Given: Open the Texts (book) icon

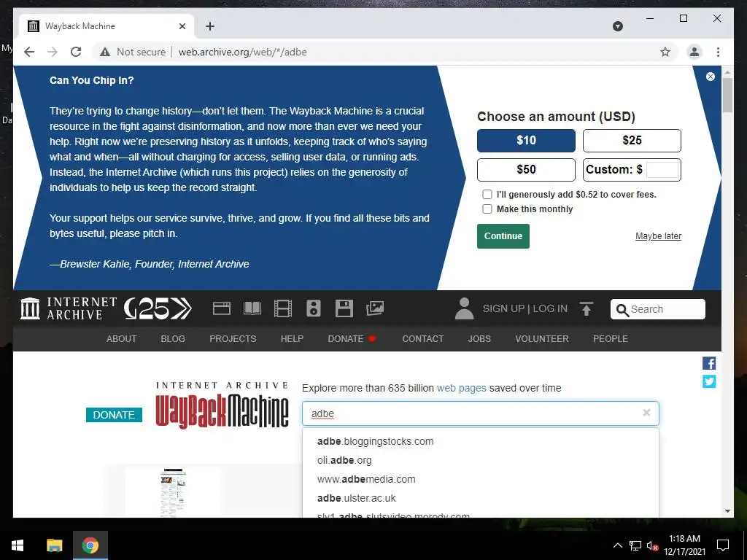Looking at the screenshot, I should click(x=252, y=308).
